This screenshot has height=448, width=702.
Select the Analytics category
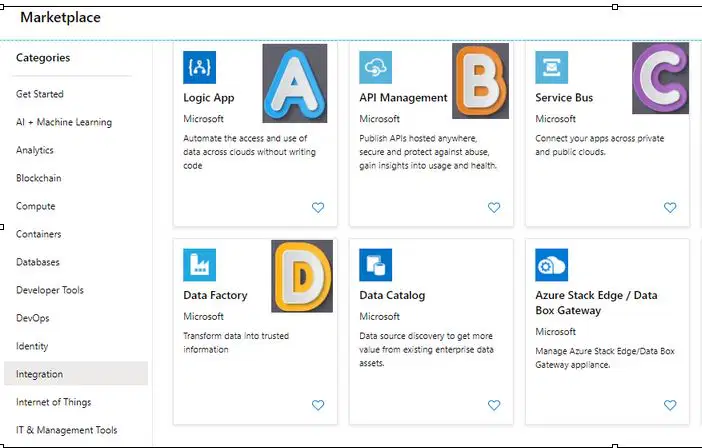click(35, 150)
